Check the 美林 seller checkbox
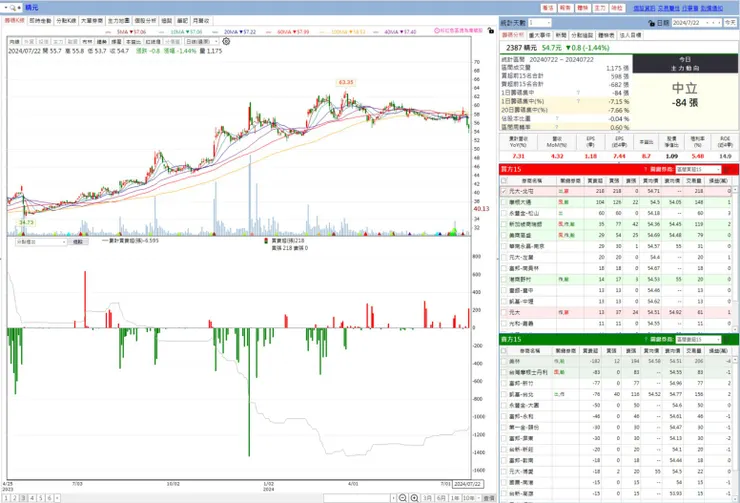The height and width of the screenshot is (503, 740). (x=504, y=361)
